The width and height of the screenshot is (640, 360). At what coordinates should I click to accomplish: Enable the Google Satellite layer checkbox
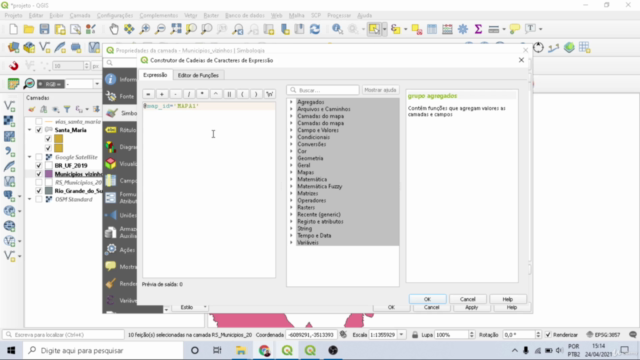click(39, 157)
